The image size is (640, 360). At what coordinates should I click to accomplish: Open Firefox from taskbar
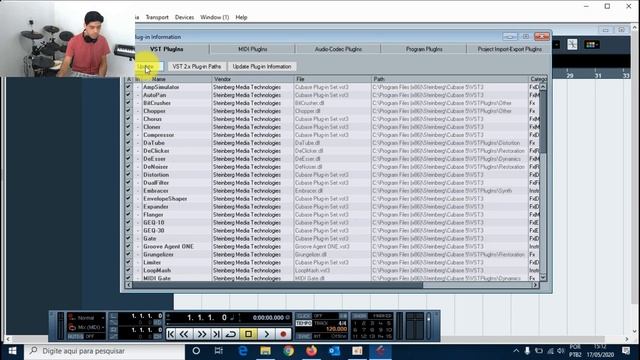pos(311,351)
